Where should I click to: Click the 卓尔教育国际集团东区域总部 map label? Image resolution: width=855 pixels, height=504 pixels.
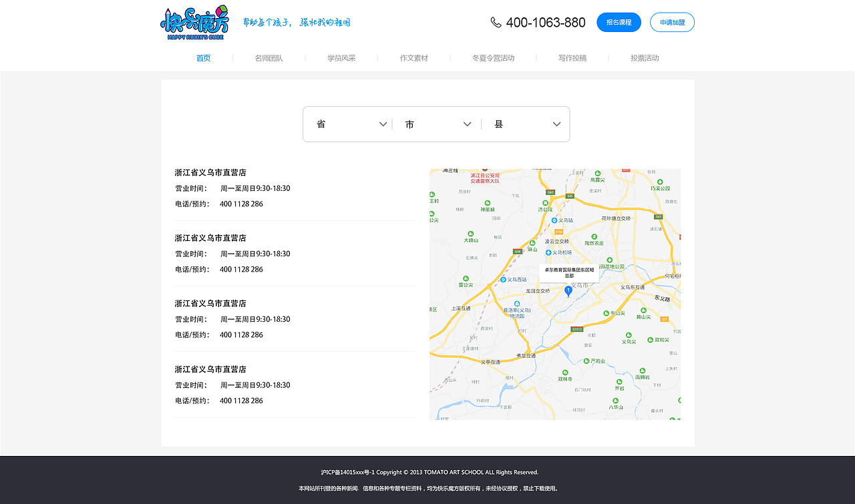click(x=569, y=272)
